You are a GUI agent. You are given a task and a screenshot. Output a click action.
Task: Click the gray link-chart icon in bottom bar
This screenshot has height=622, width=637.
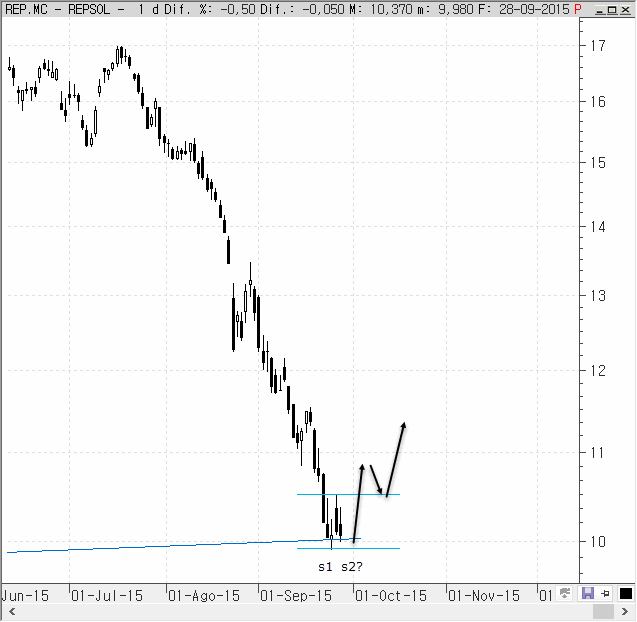click(565, 593)
